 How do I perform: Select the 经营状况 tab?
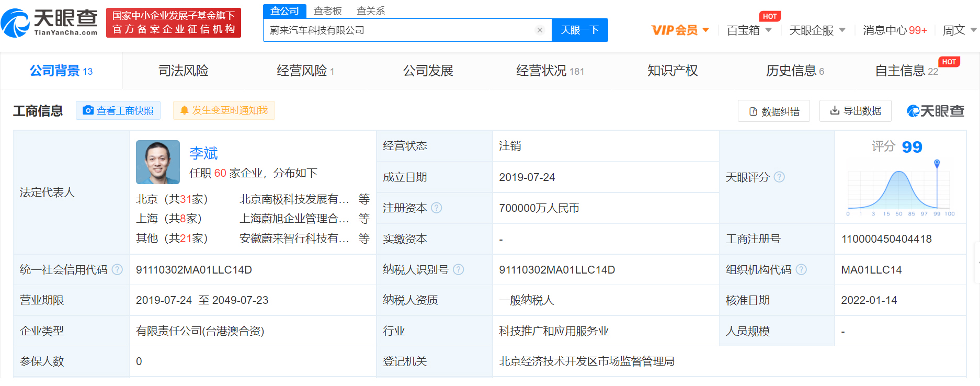[x=550, y=71]
